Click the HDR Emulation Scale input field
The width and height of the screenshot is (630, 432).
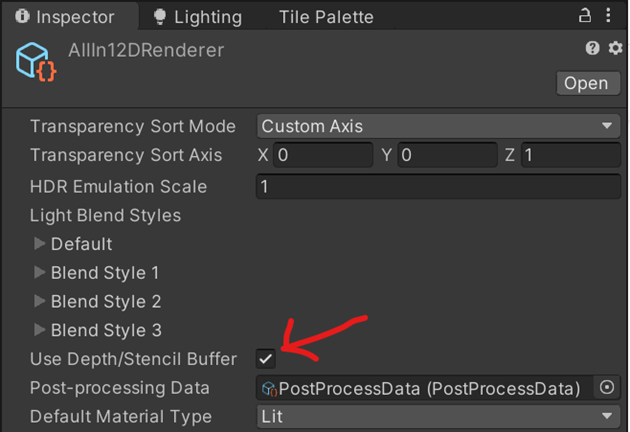(x=438, y=186)
